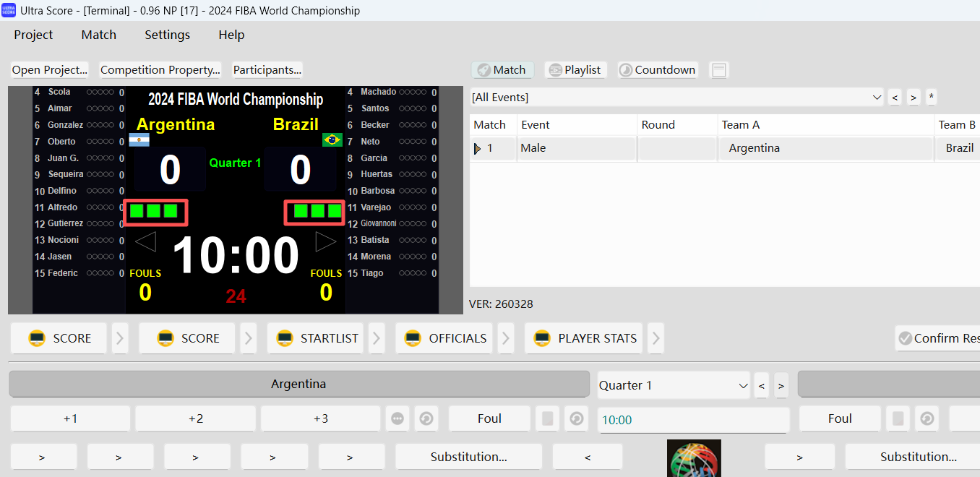Viewport: 980px width, 477px height.
Task: Click the 'Quarter 1' scoreboard label
Action: click(235, 163)
